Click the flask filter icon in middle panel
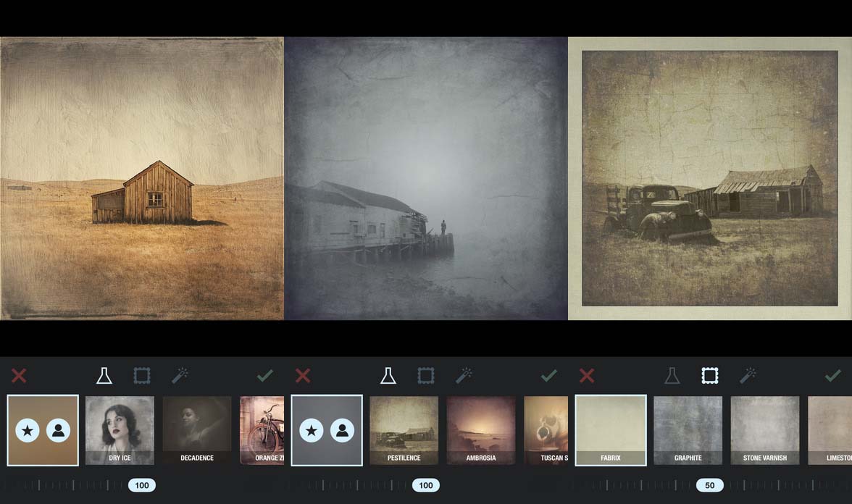Screen dimensions: 852x504 (388, 375)
